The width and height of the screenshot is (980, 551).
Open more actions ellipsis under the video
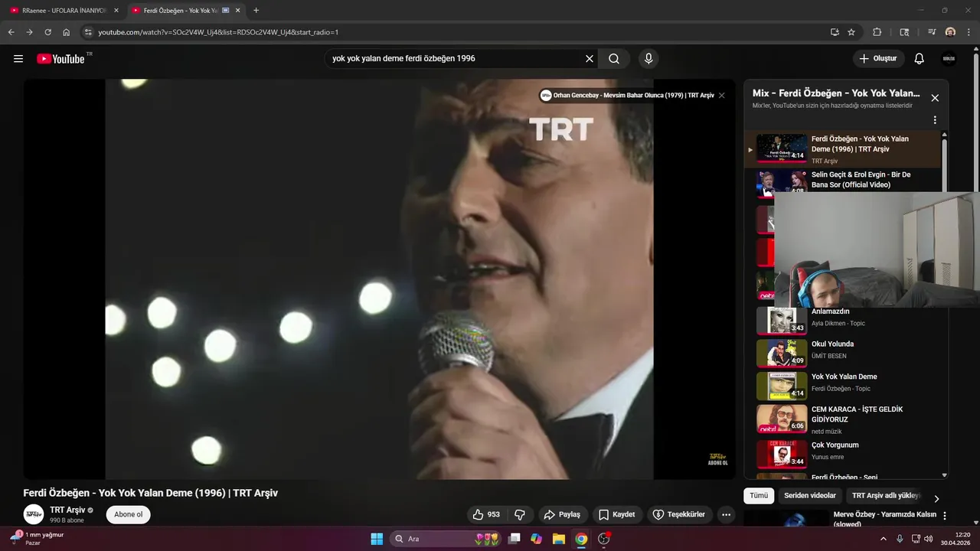pos(726,514)
